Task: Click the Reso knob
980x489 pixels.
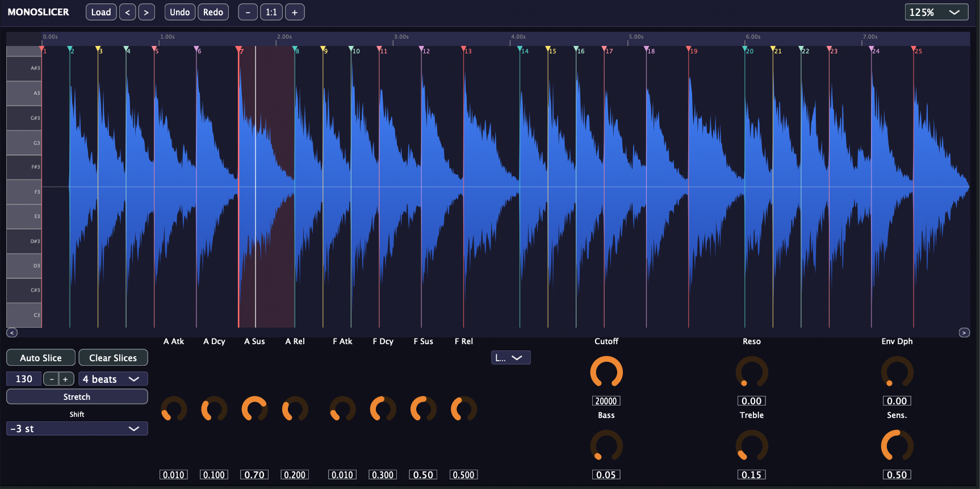Action: (752, 372)
